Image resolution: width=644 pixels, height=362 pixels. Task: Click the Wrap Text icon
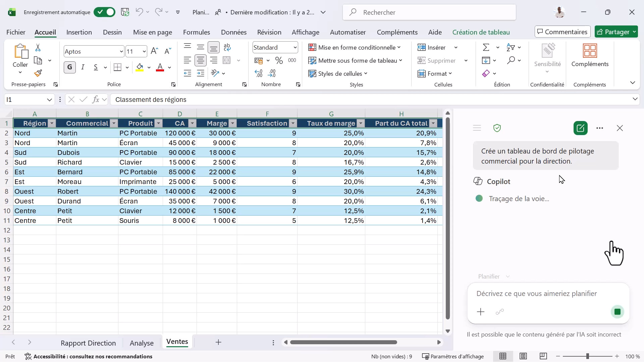click(x=227, y=48)
